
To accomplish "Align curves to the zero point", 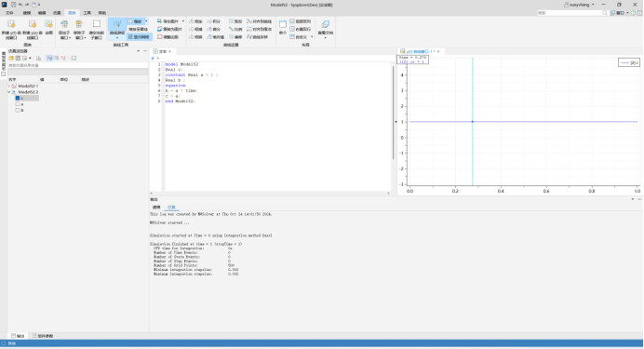I will point(259,29).
